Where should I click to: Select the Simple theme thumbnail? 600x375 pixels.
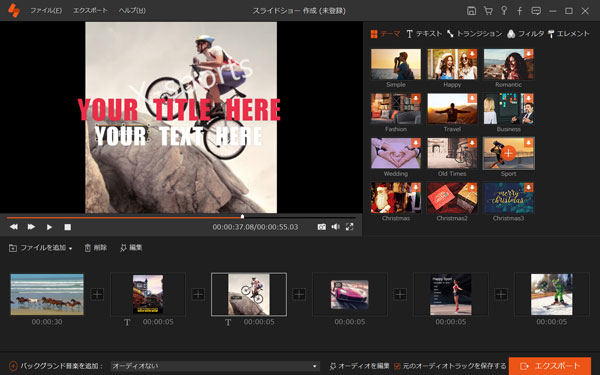pyautogui.click(x=396, y=64)
